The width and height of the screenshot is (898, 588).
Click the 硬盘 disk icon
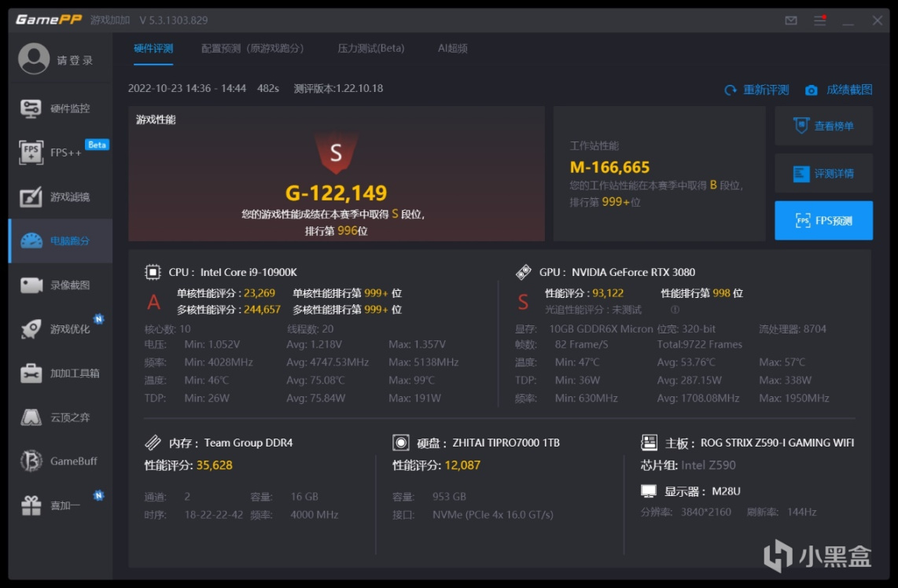click(401, 443)
